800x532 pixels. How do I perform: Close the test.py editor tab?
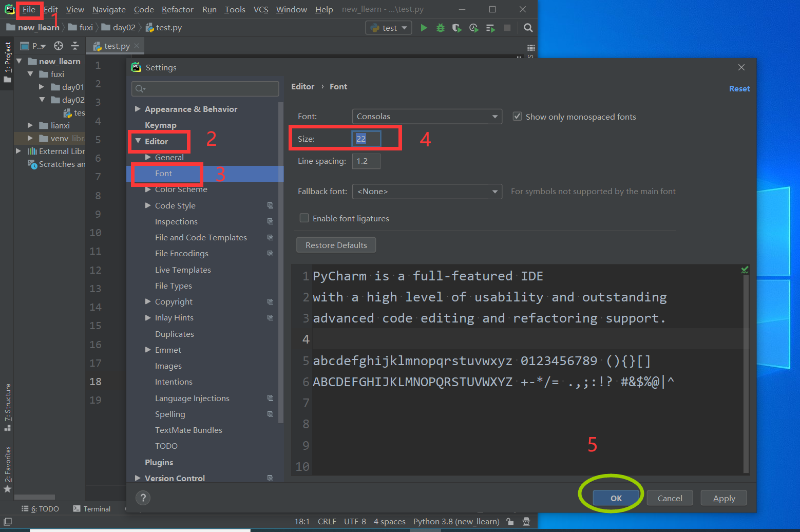[137, 46]
